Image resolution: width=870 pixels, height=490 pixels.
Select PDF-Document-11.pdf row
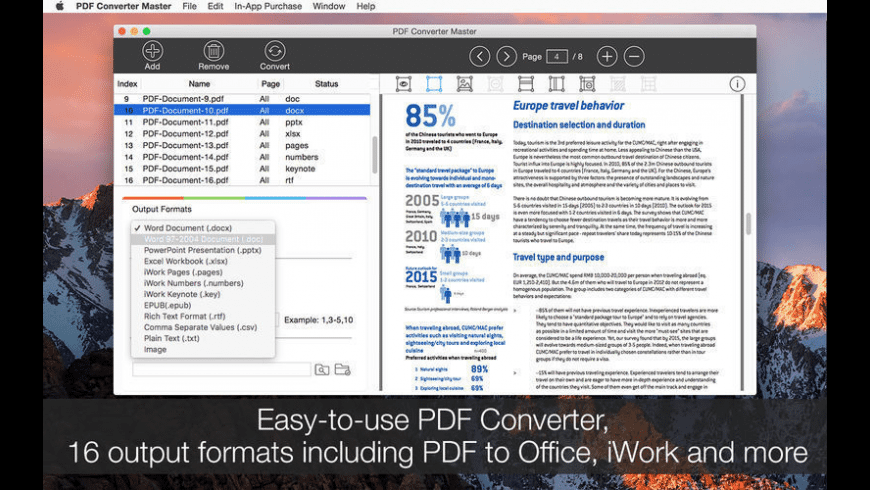(242, 122)
